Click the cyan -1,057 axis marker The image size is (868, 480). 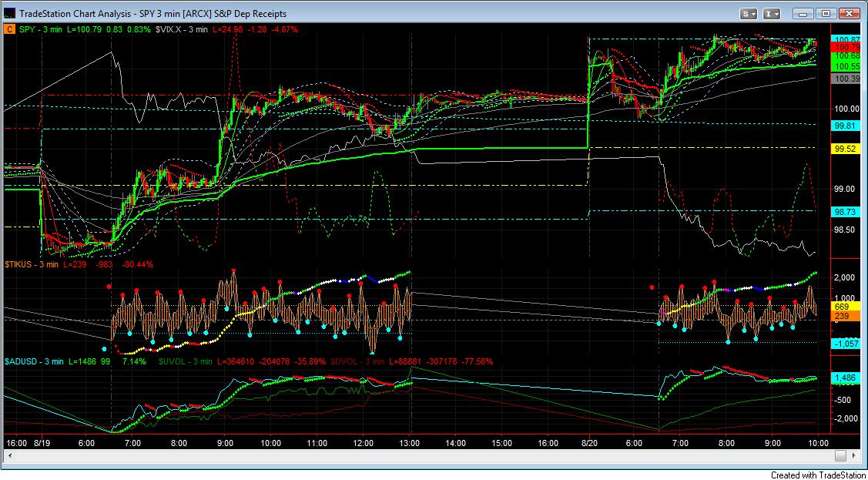(846, 344)
